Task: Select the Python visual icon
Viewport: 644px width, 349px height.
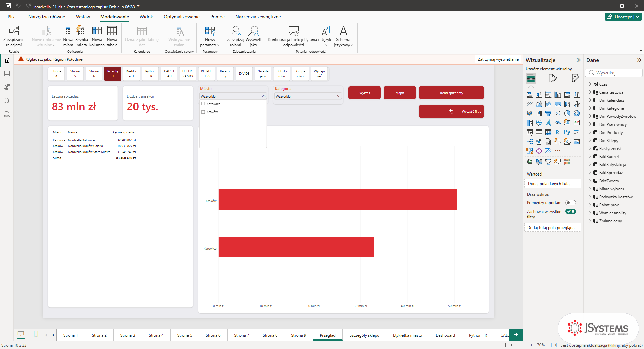Action: click(x=567, y=132)
